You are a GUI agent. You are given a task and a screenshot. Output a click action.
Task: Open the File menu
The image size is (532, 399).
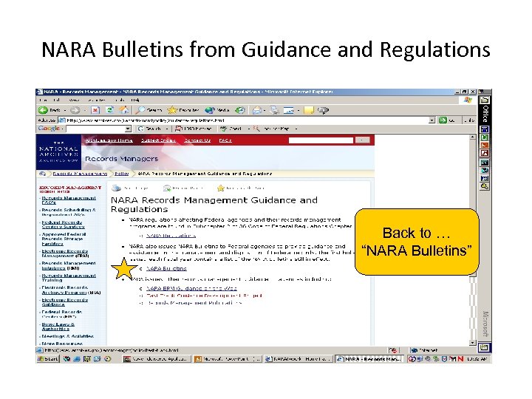[43, 100]
